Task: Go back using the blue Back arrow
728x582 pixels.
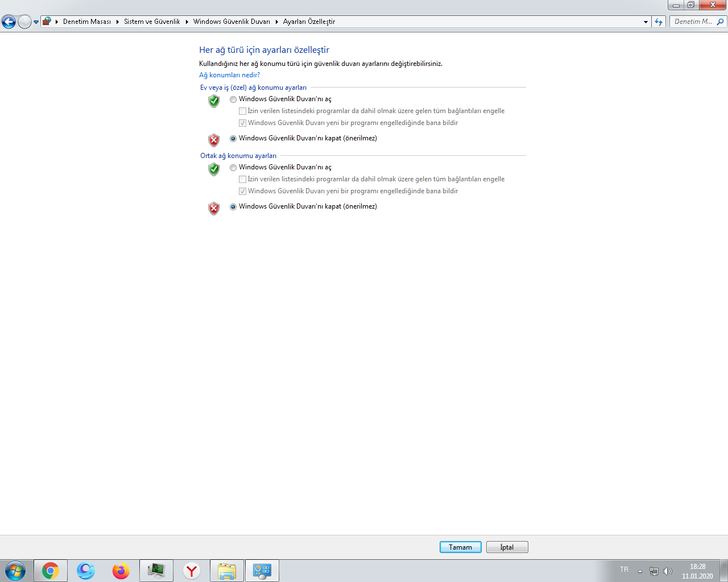Action: coord(9,22)
